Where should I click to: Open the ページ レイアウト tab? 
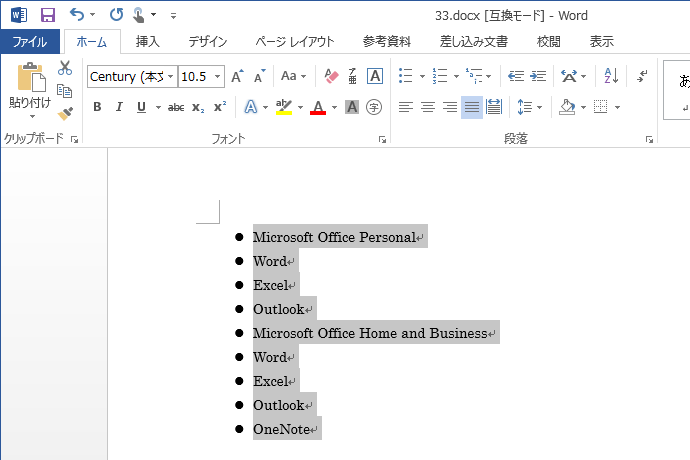(x=295, y=42)
